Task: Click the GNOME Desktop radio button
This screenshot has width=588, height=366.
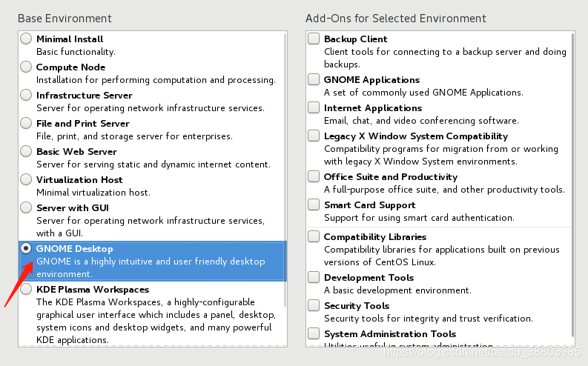Action: click(x=27, y=249)
